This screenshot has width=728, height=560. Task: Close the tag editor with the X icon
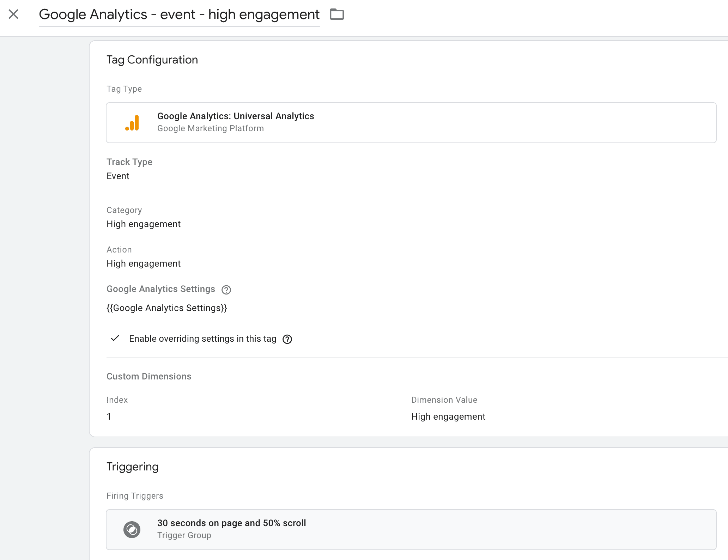(13, 14)
